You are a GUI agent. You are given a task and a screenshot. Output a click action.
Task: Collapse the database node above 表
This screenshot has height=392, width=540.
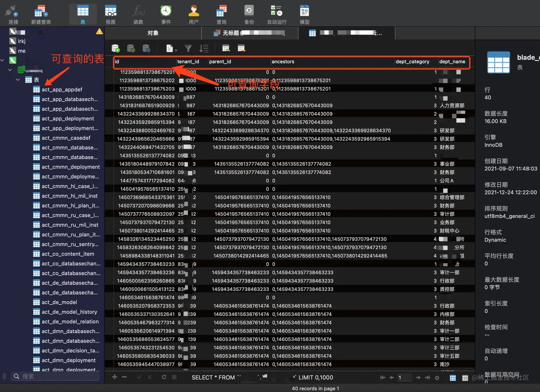click(x=10, y=70)
